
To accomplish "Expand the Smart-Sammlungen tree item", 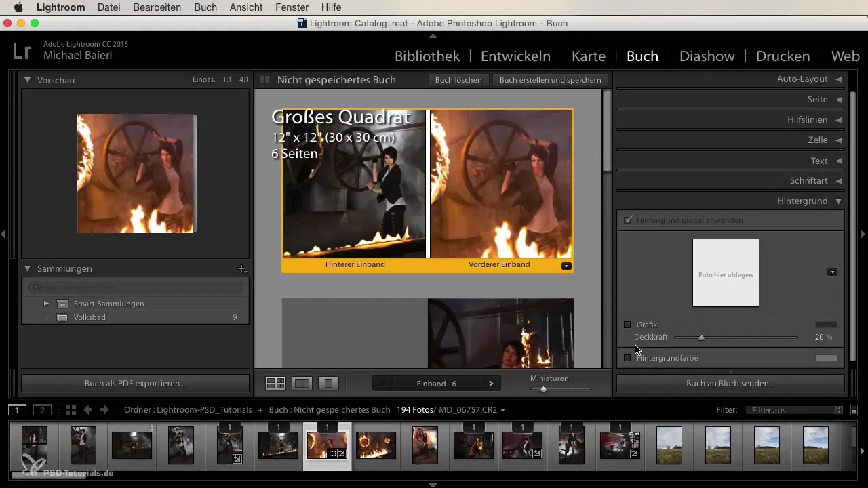I will (x=46, y=303).
